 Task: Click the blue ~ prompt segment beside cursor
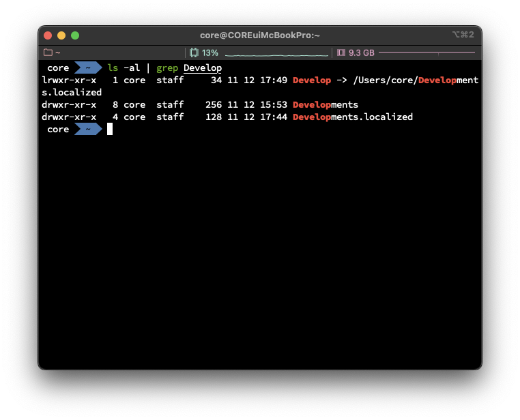[88, 129]
